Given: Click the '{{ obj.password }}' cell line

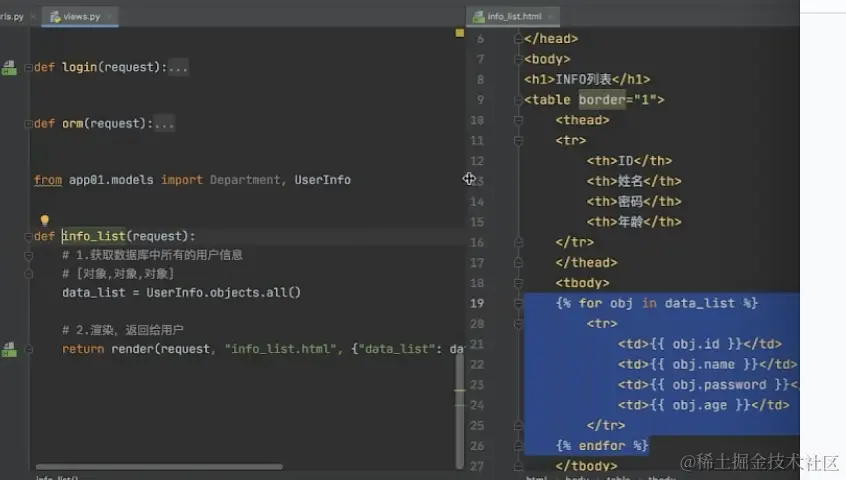Looking at the screenshot, I should (708, 385).
